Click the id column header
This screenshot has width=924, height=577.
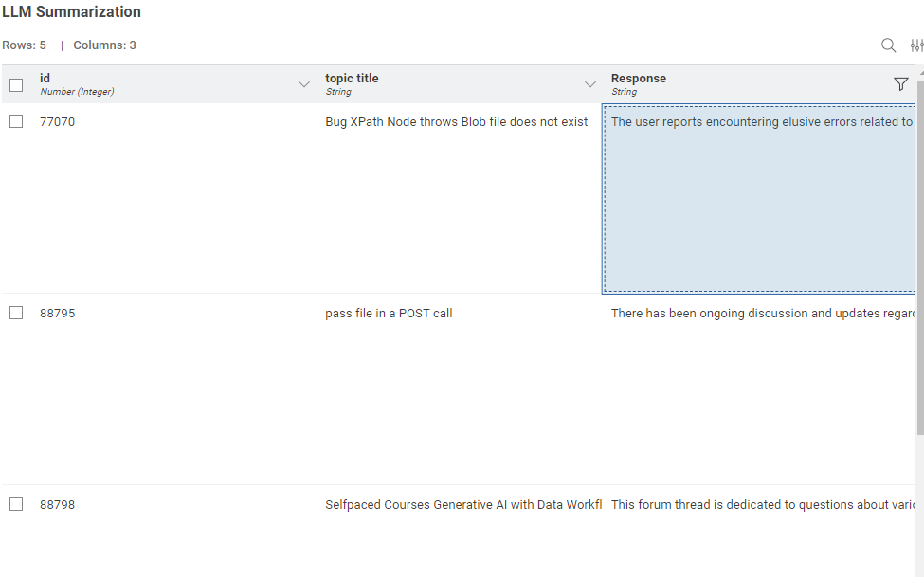pyautogui.click(x=45, y=79)
